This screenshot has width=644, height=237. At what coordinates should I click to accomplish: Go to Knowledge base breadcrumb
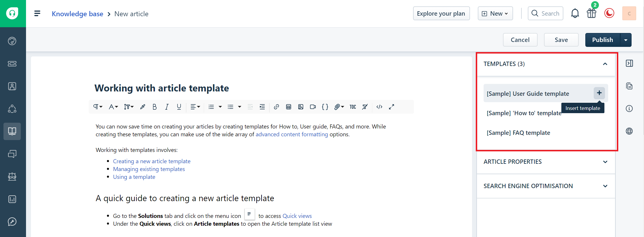point(77,14)
